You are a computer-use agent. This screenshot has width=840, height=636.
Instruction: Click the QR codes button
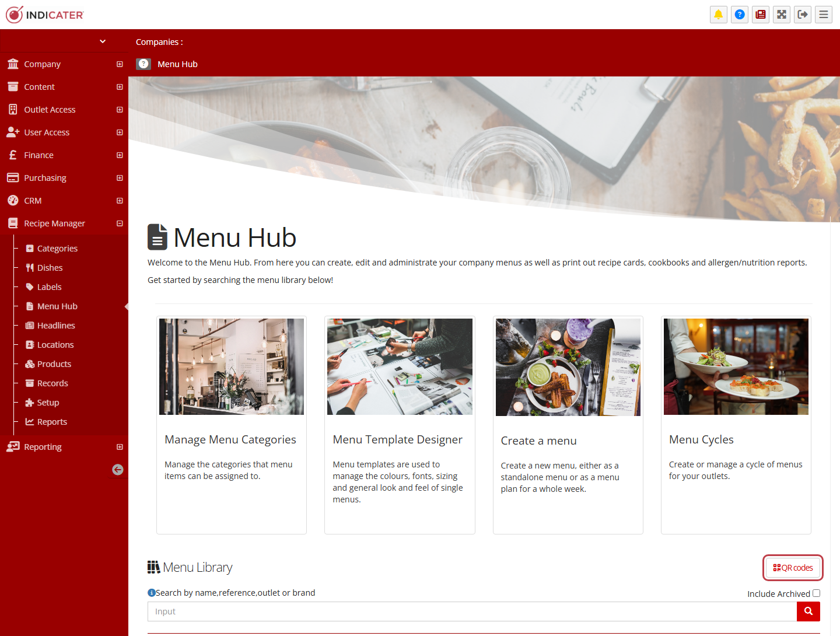coord(793,568)
